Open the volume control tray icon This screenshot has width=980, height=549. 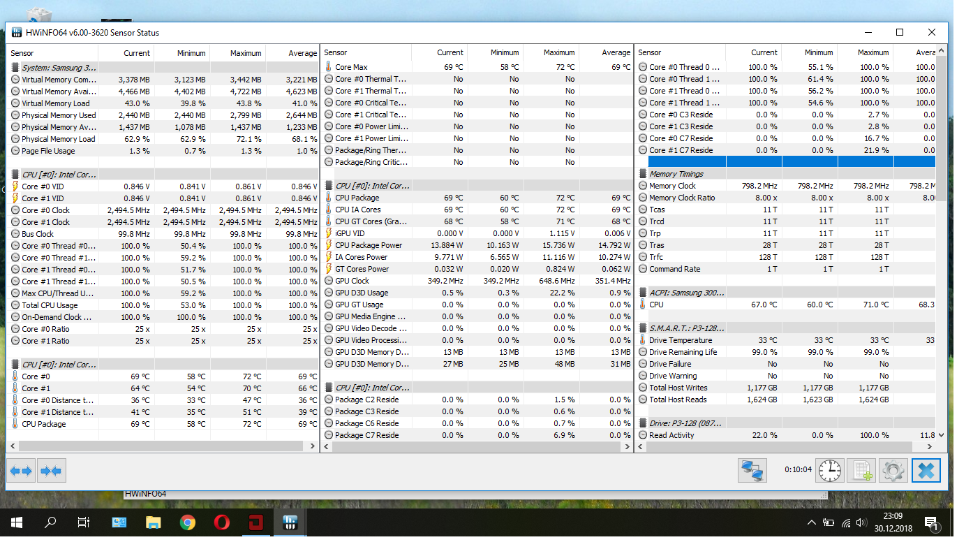click(863, 522)
